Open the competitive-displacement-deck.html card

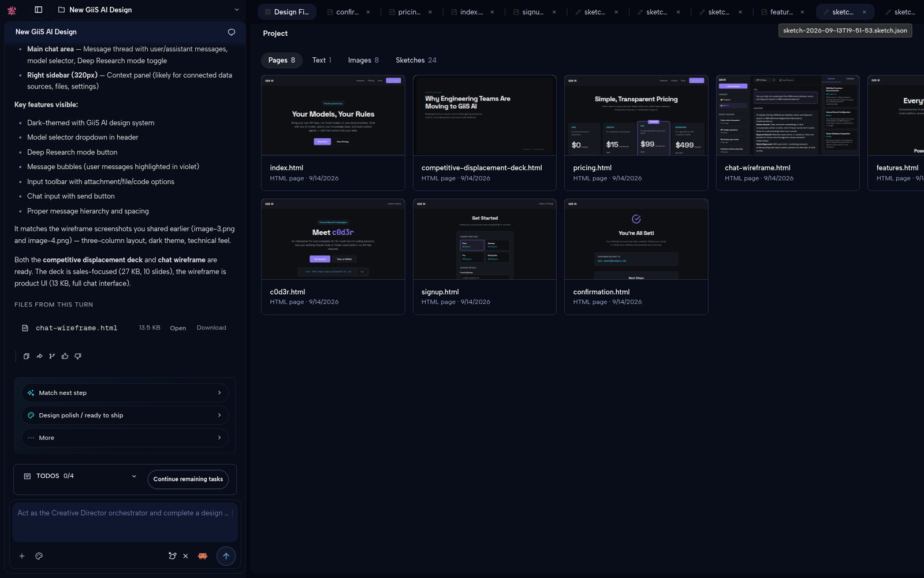485,133
